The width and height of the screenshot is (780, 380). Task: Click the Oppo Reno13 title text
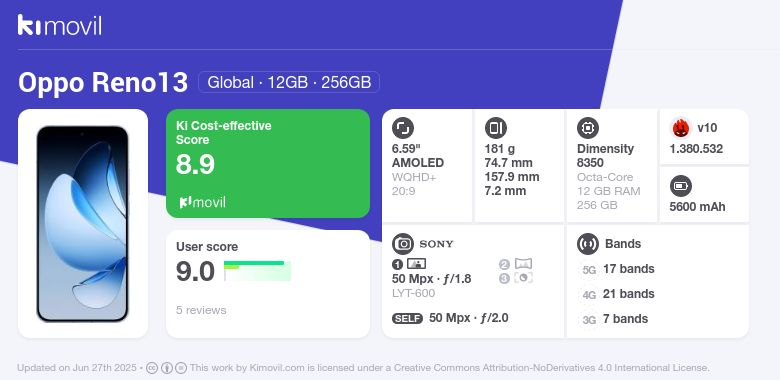click(x=103, y=83)
